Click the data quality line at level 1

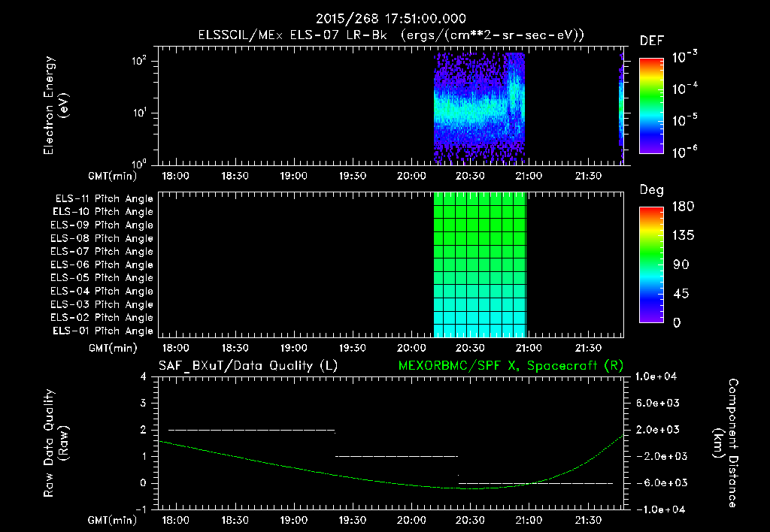click(396, 456)
